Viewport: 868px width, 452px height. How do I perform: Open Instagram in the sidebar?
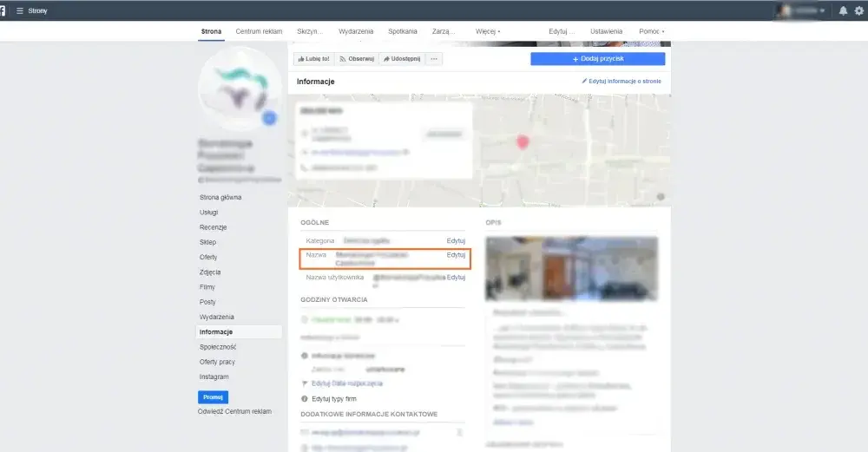click(214, 377)
